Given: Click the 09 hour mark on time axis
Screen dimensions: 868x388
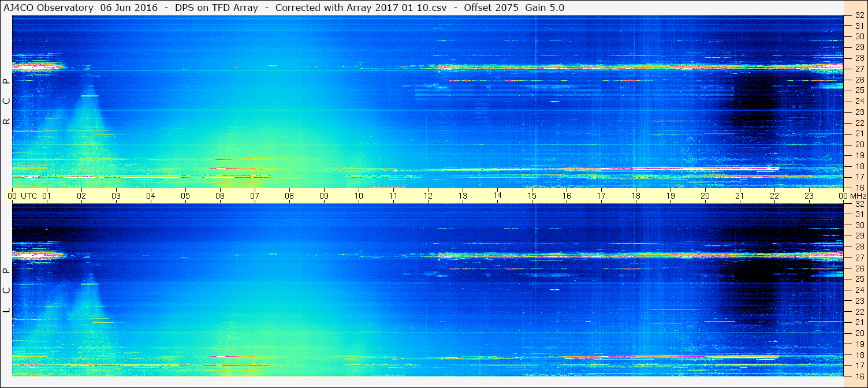Looking at the screenshot, I should [x=324, y=196].
